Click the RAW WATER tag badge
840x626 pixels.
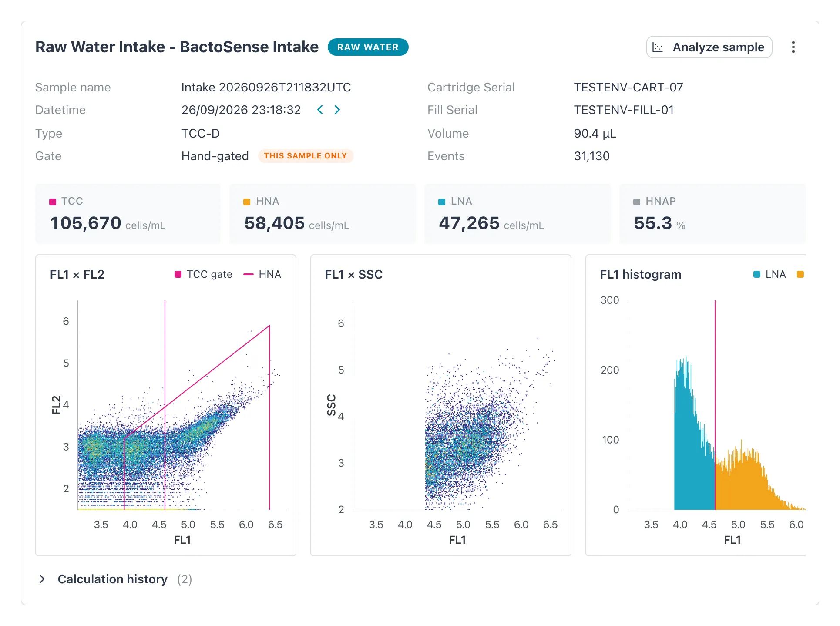(x=368, y=47)
